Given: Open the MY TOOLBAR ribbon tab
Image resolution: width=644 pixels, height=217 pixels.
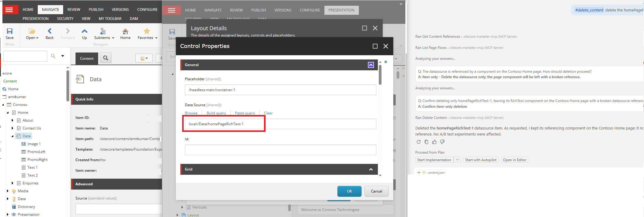Looking at the screenshot, I should tap(110, 19).
